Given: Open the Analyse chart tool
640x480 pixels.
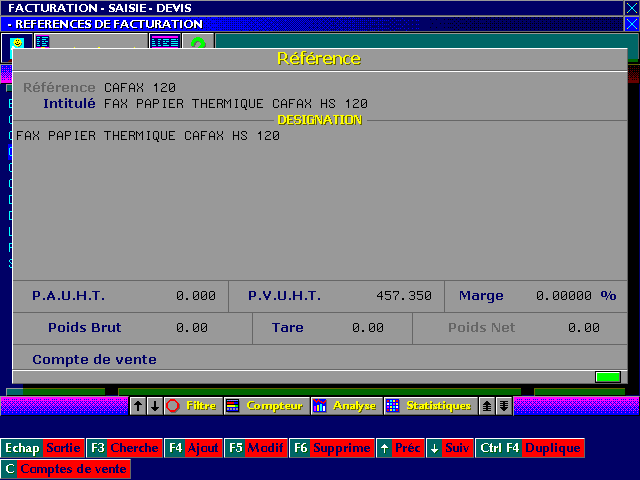Looking at the screenshot, I should [x=347, y=406].
